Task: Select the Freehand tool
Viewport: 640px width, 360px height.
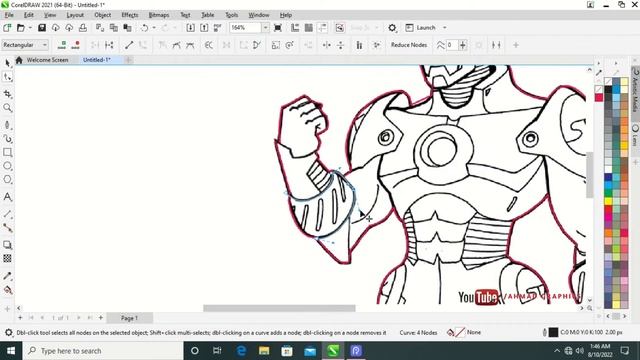Action: pyautogui.click(x=7, y=125)
